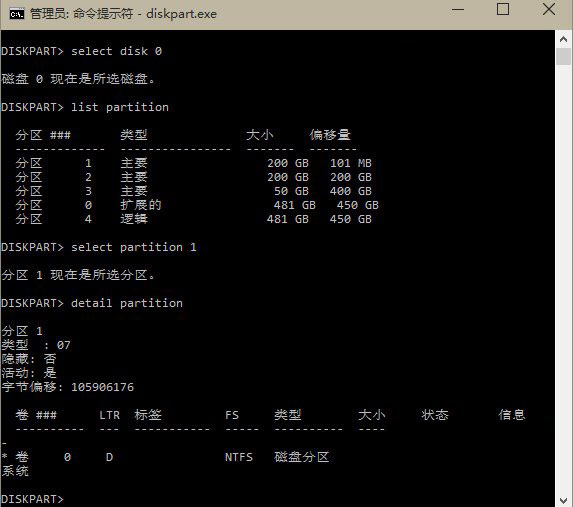Click the scrollbar up arrow

[x=563, y=39]
